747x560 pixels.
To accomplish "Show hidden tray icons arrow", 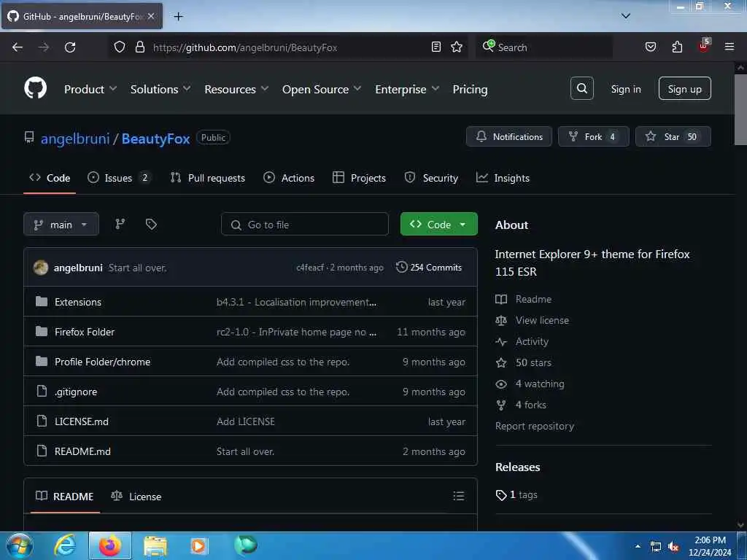I will 638,547.
